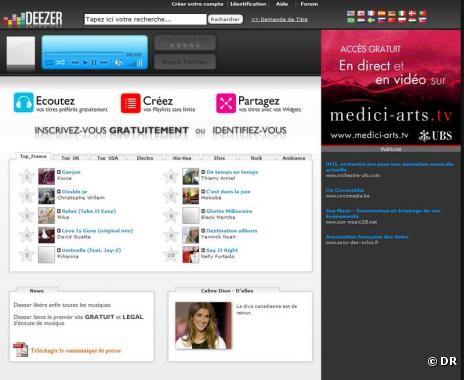Click the medici-arts.tv ad banner
464x380 pixels.
click(391, 88)
